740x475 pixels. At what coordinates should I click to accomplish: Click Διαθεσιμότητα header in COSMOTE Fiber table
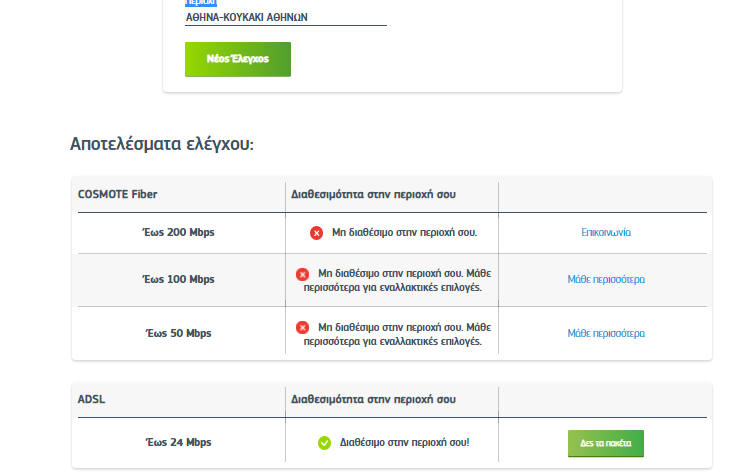373,195
